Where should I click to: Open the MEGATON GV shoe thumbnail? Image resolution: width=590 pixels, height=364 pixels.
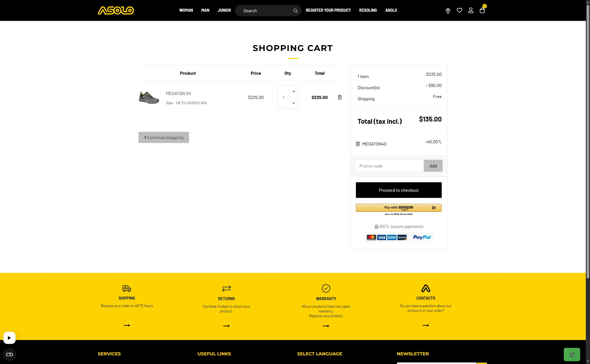[x=149, y=97]
